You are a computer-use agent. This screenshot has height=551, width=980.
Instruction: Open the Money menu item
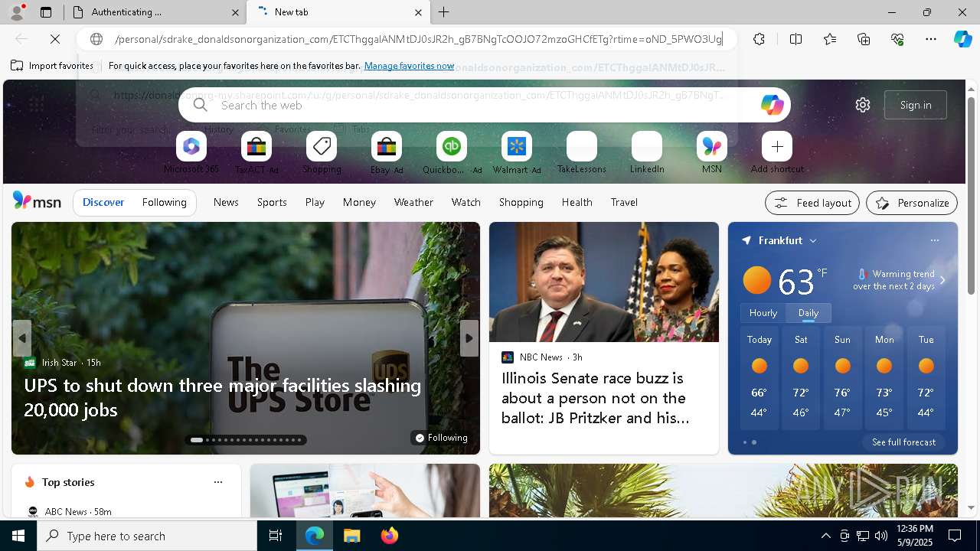click(x=359, y=203)
